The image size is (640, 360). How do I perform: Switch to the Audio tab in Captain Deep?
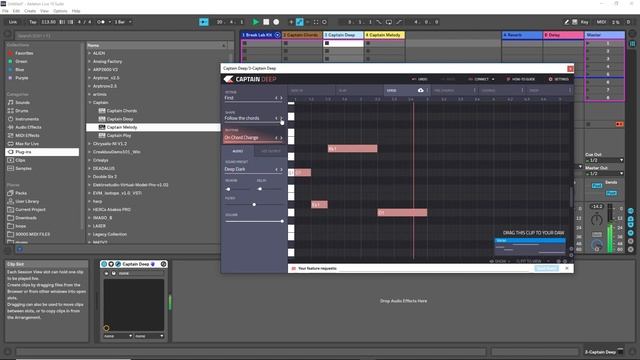238,151
